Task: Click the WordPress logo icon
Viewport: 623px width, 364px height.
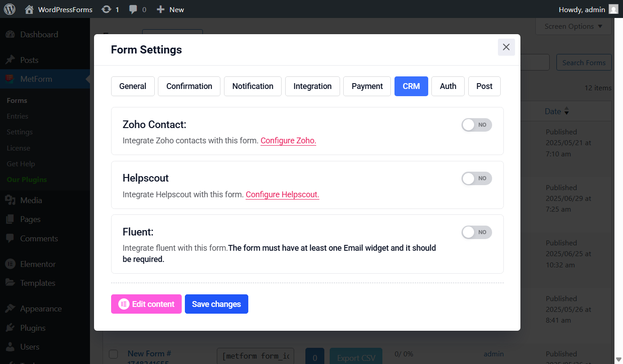Action: tap(9, 9)
